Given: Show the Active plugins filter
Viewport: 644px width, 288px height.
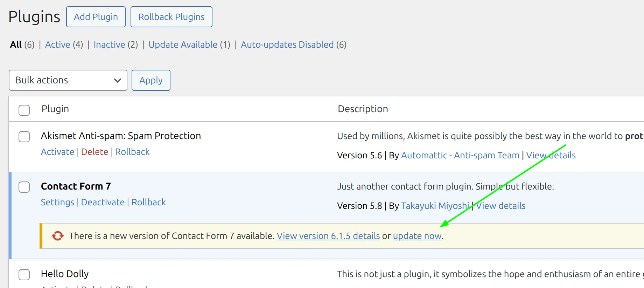Looking at the screenshot, I should 58,44.
